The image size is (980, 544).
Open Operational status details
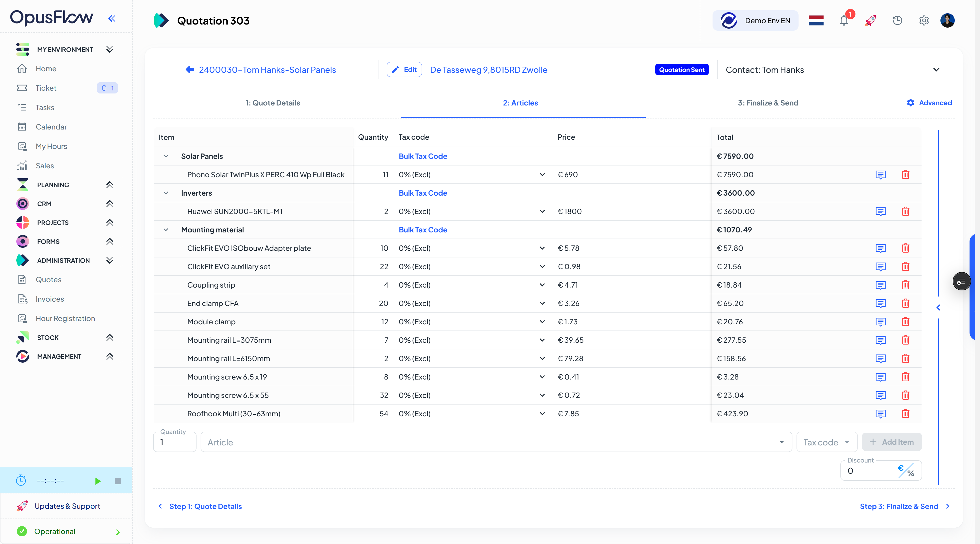[x=66, y=532]
